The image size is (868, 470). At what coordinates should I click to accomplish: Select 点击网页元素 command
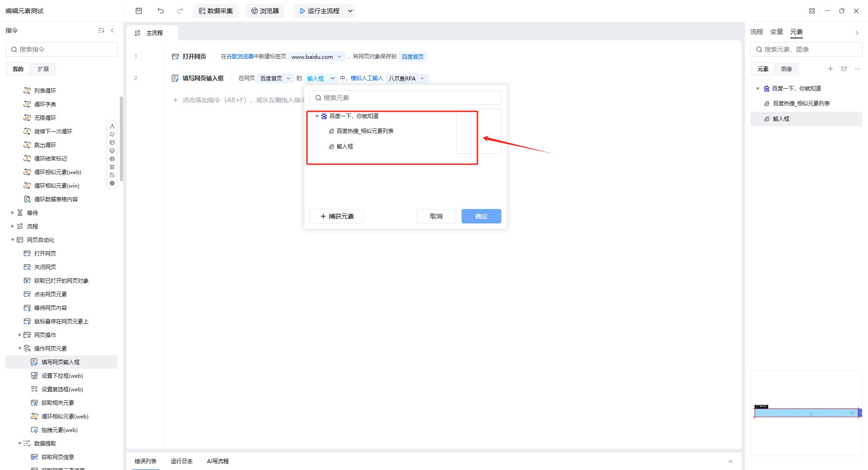pyautogui.click(x=50, y=294)
